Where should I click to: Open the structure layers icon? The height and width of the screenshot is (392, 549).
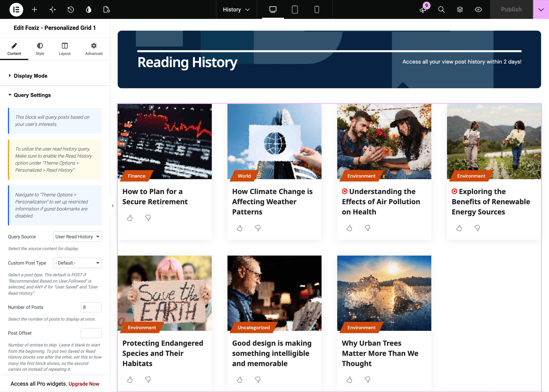pyautogui.click(x=460, y=9)
